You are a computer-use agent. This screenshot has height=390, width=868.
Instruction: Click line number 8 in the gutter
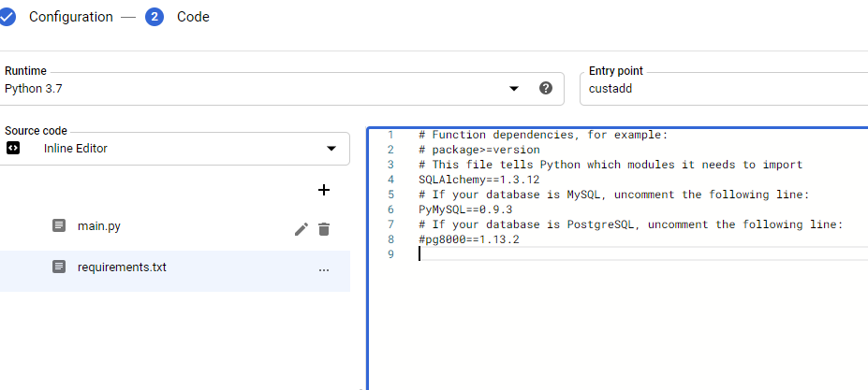point(390,239)
